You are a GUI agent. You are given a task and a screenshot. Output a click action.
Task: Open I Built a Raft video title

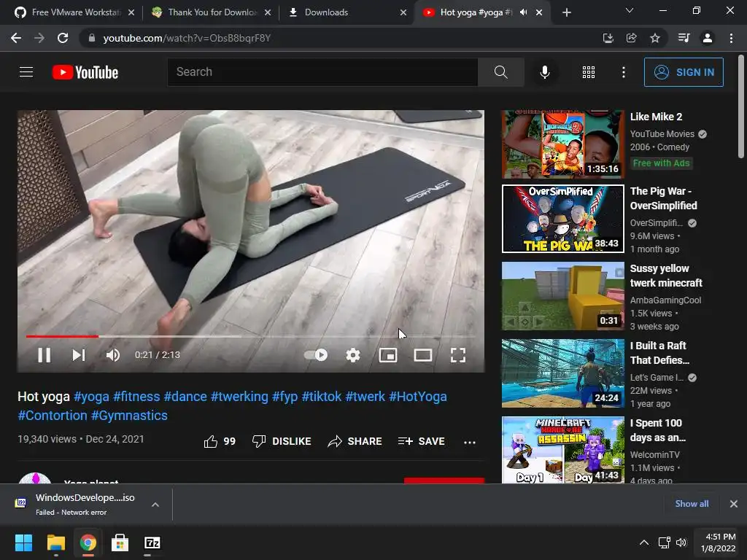point(659,353)
